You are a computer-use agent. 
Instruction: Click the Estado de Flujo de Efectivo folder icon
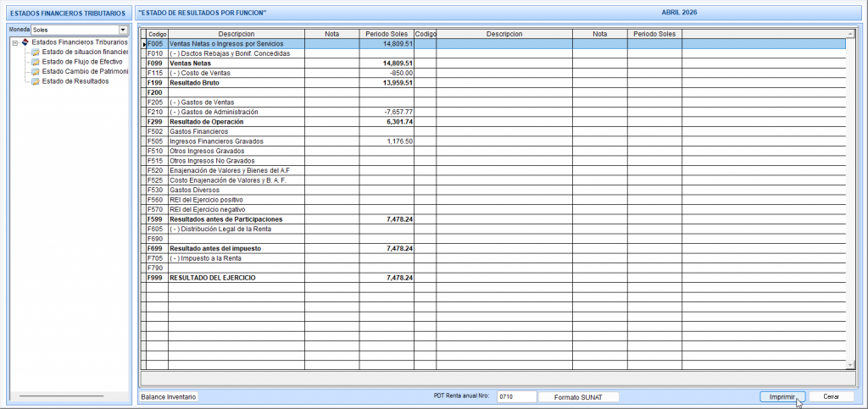pyautogui.click(x=36, y=62)
